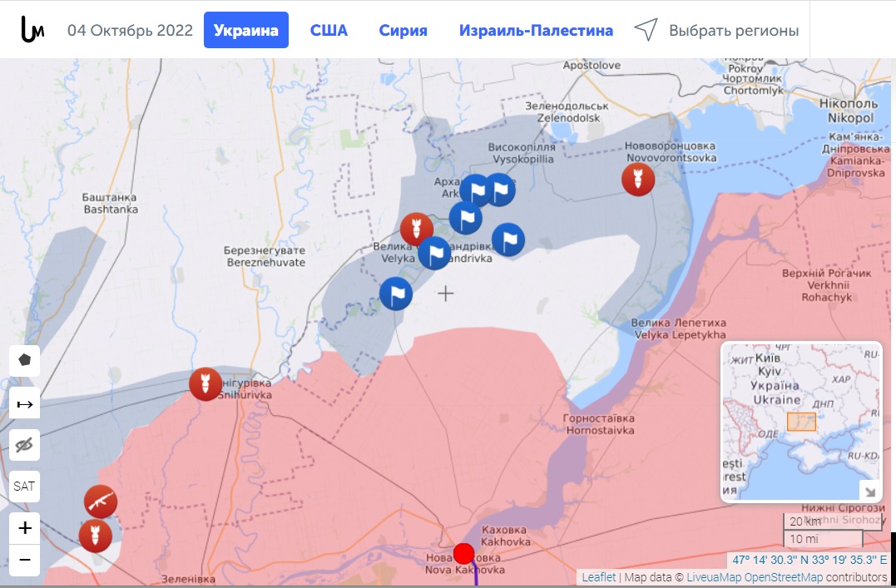Click the Ukraine overview minimap
Image resolution: width=896 pixels, height=588 pixels.
click(802, 422)
